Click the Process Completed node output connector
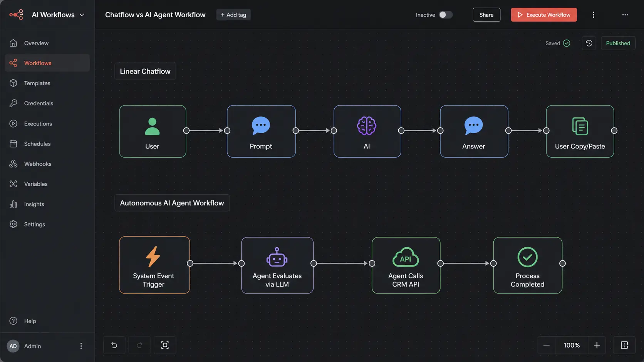The image size is (644, 362). coord(563,263)
